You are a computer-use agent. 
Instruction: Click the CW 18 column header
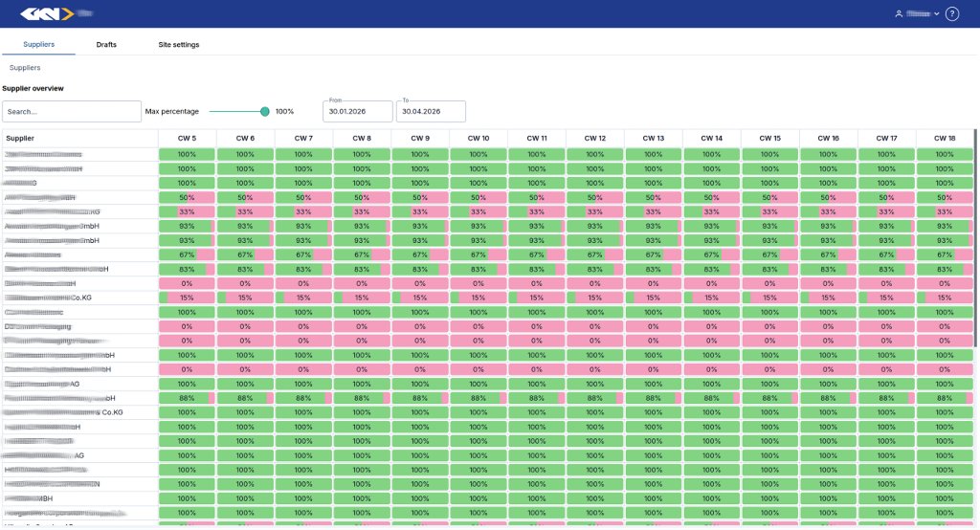[945, 138]
